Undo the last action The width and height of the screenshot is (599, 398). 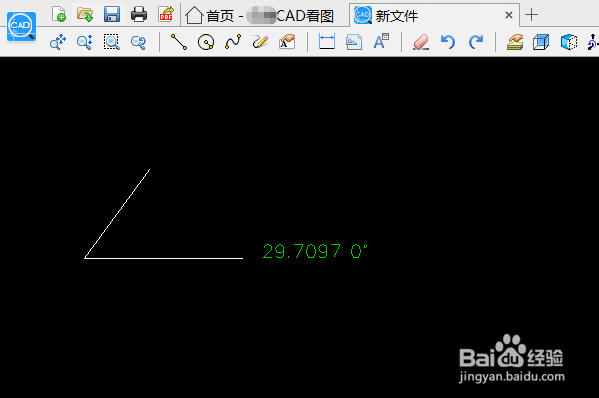tap(448, 42)
